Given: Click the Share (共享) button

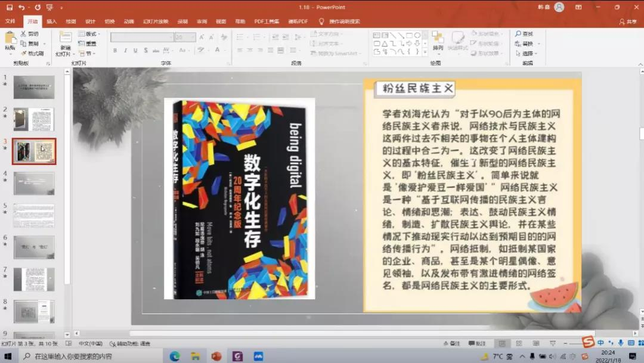Looking at the screenshot, I should (x=628, y=21).
